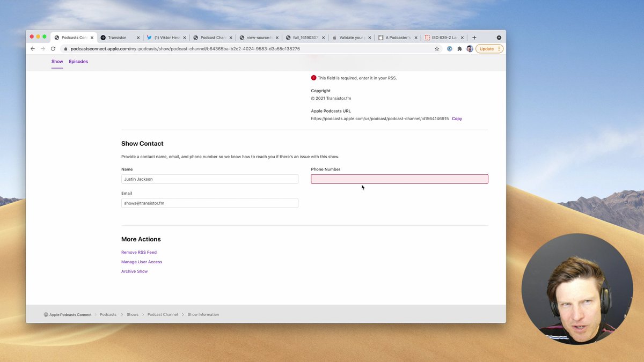Image resolution: width=644 pixels, height=362 pixels.
Task: Open the Episodes section
Action: [78, 62]
